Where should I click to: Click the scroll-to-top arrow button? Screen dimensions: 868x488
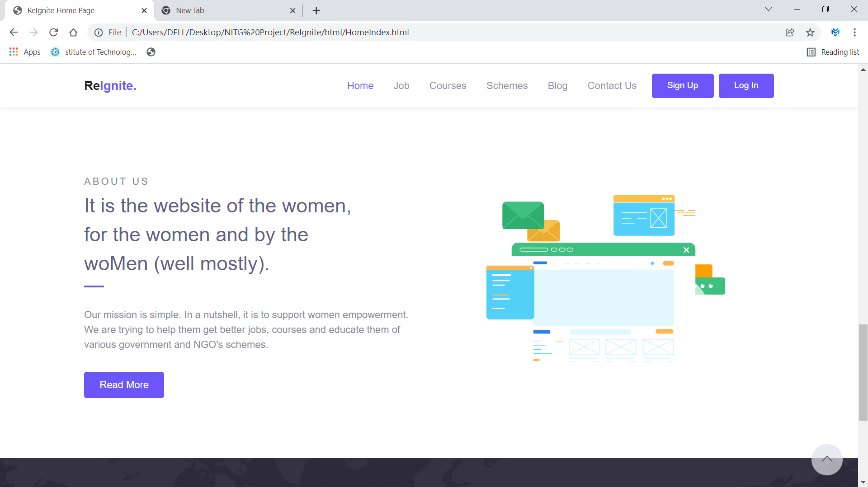pos(826,460)
